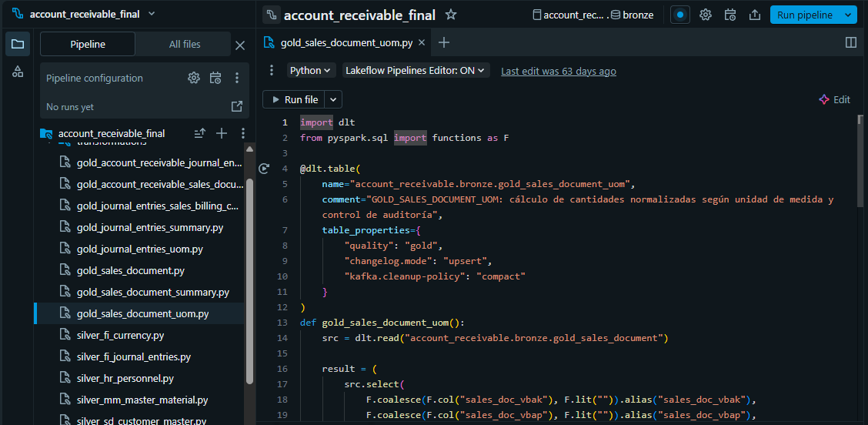Add new file with plus icon in tree
868x425 pixels.
222,133
